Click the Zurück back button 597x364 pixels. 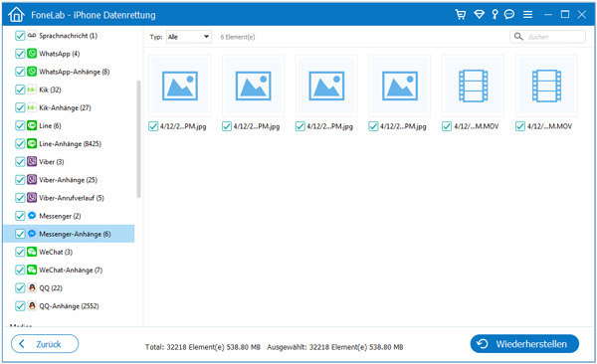pos(45,344)
